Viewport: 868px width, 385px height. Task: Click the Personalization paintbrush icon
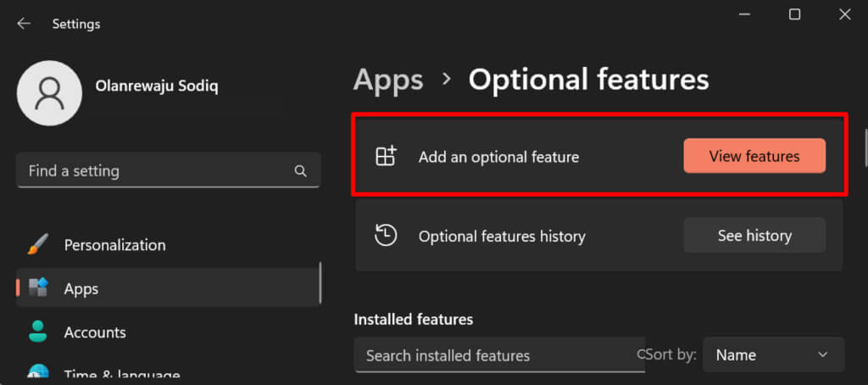[38, 245]
